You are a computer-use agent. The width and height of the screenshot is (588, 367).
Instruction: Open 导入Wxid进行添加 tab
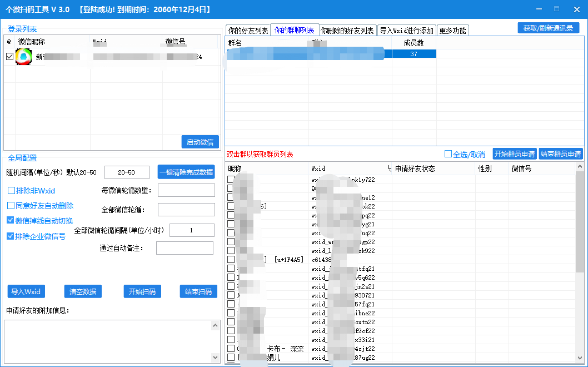click(x=406, y=31)
